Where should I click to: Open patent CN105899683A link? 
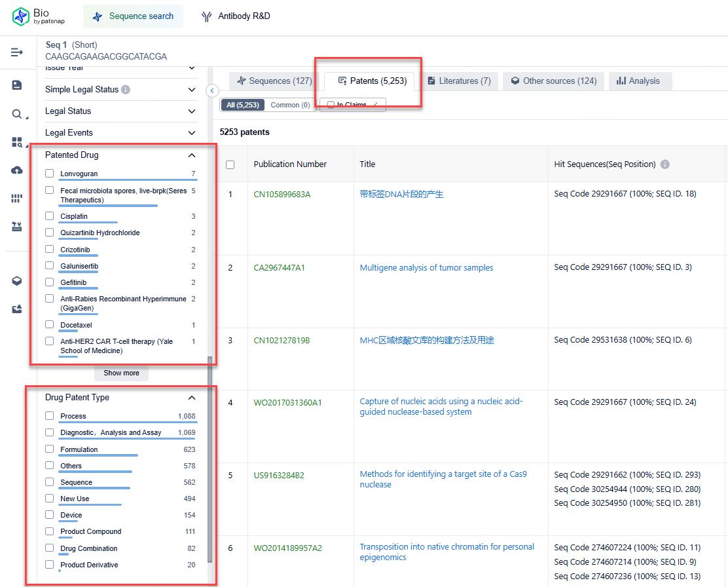pos(282,195)
